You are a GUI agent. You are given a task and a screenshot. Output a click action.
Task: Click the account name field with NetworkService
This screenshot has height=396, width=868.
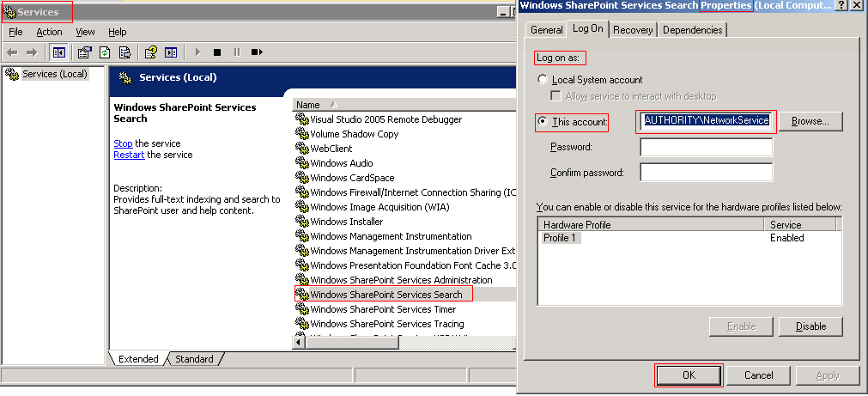(x=706, y=121)
